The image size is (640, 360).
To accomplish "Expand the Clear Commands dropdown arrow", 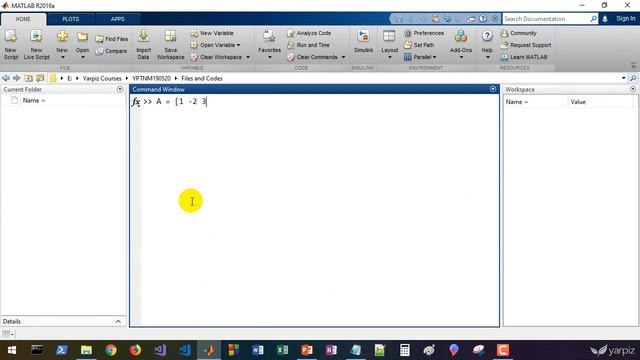I will 343,57.
